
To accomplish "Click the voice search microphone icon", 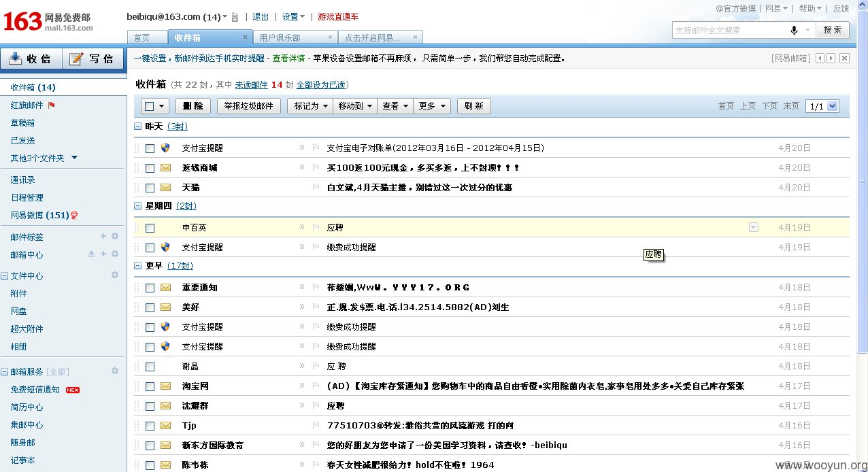I will pos(793,30).
